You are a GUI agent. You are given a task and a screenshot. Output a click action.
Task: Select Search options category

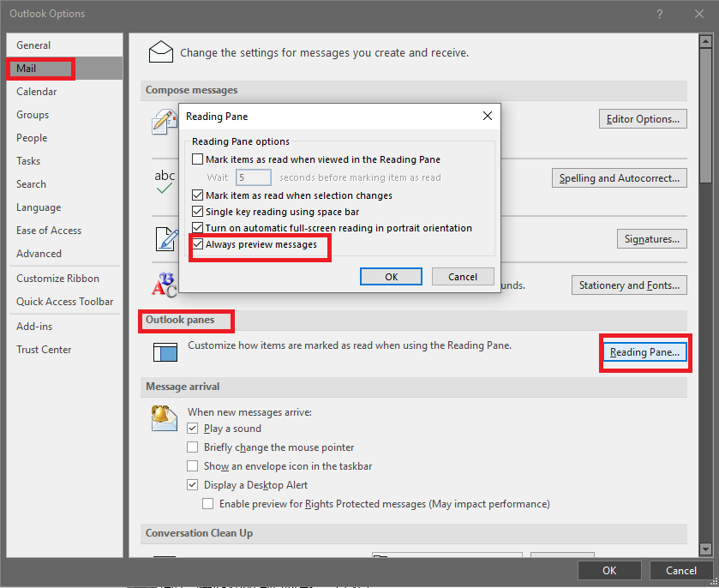point(64,184)
